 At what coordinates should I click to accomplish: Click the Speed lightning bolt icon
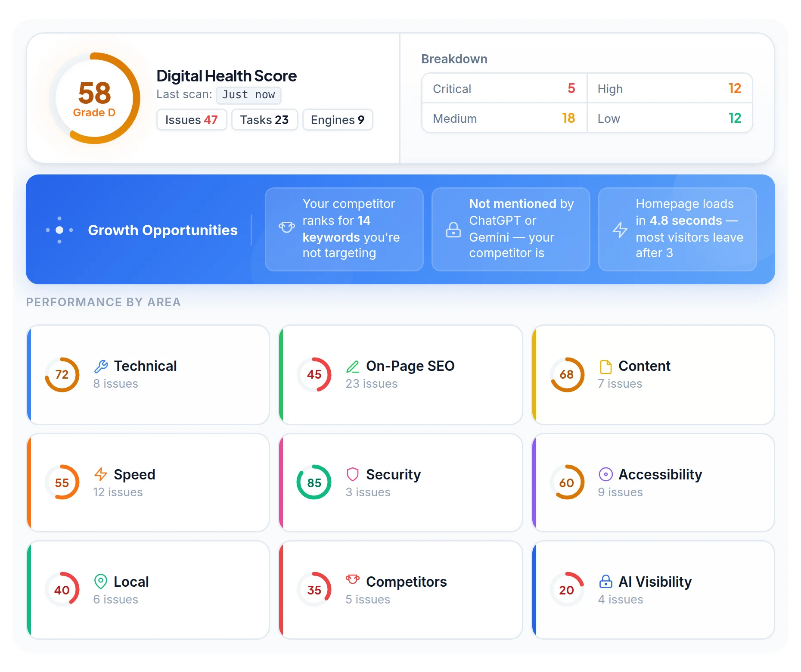(x=101, y=474)
